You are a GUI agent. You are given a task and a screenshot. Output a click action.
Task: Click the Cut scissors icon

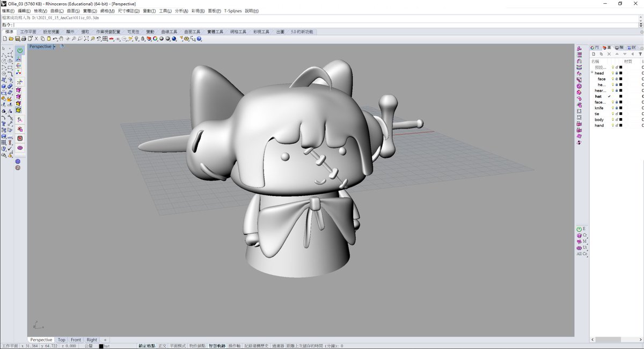click(36, 39)
